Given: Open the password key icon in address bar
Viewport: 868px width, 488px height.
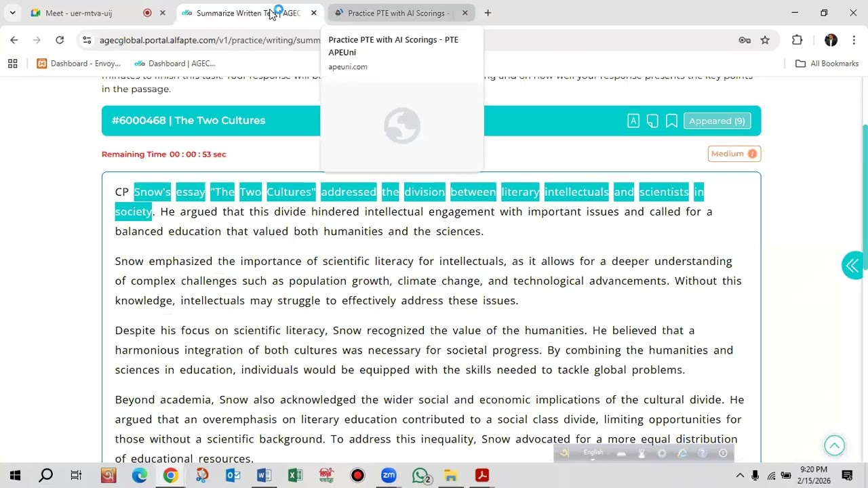Looking at the screenshot, I should click(745, 40).
